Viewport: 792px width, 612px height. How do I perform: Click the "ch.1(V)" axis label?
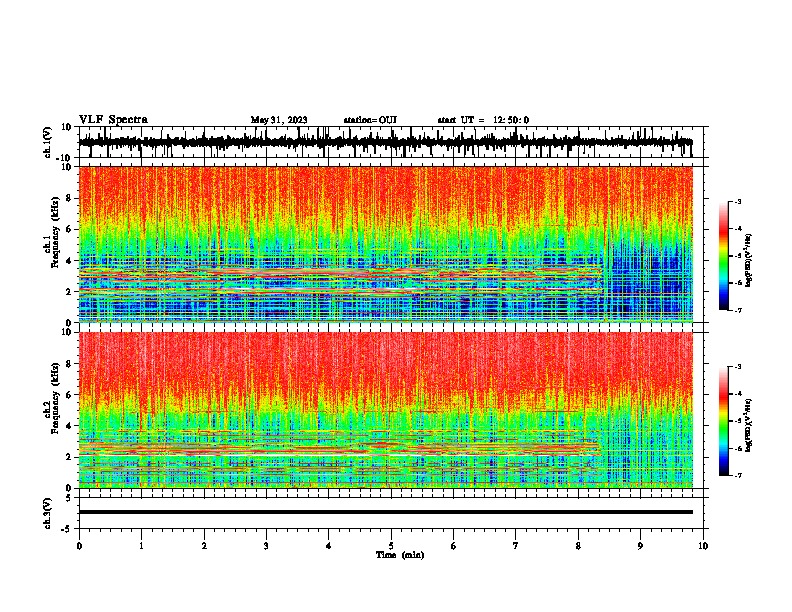coord(48,142)
